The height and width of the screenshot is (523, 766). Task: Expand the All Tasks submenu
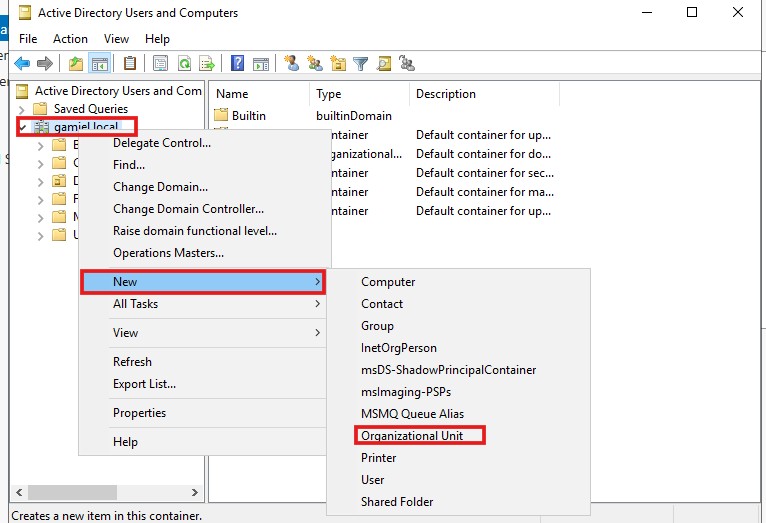pyautogui.click(x=203, y=304)
